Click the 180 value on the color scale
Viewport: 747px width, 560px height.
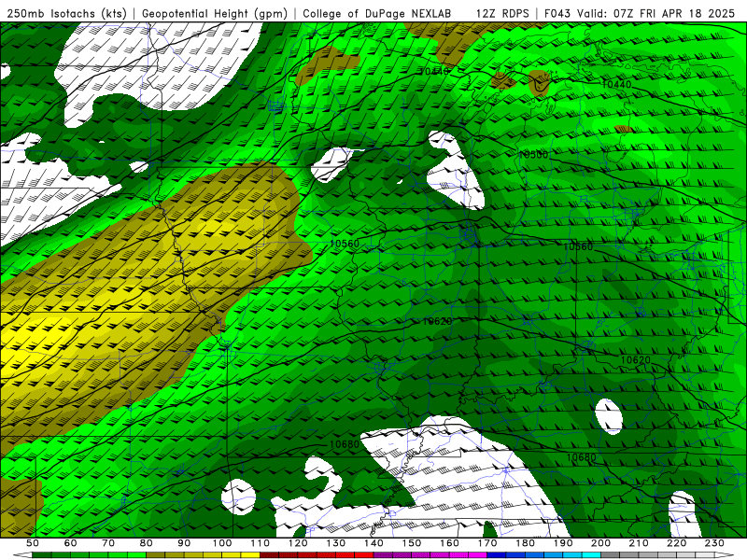(525, 543)
